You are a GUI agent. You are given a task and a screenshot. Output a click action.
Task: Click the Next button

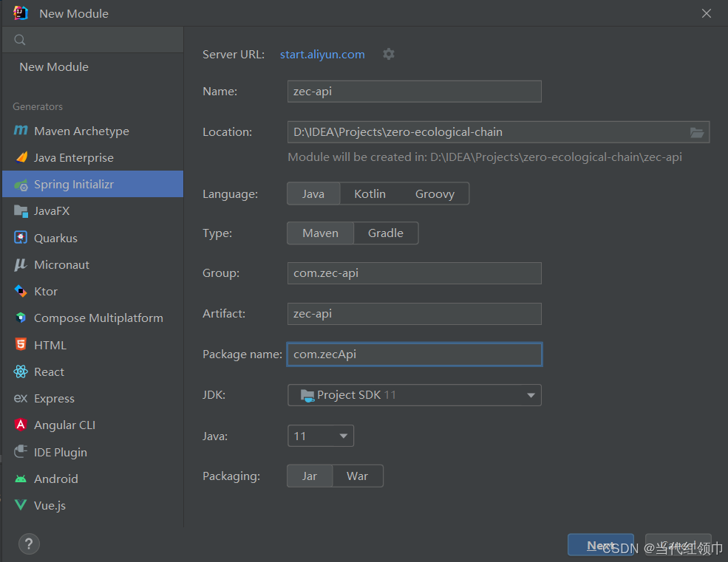tap(600, 545)
